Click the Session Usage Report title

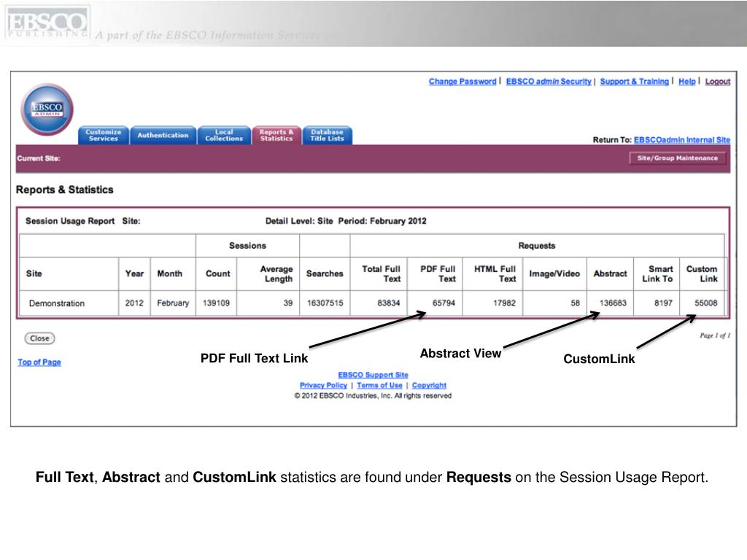[x=70, y=221]
